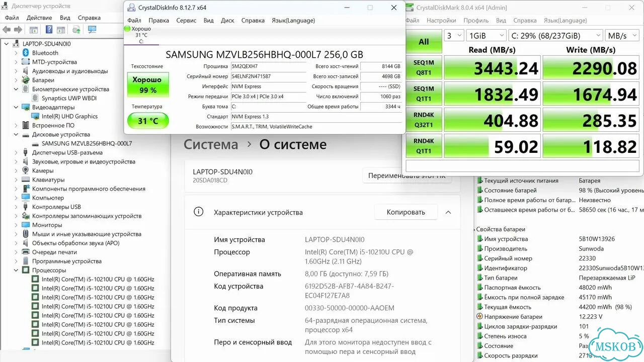
Task: Open the Настройки menu in CrystalDiskMark
Action: point(441,21)
